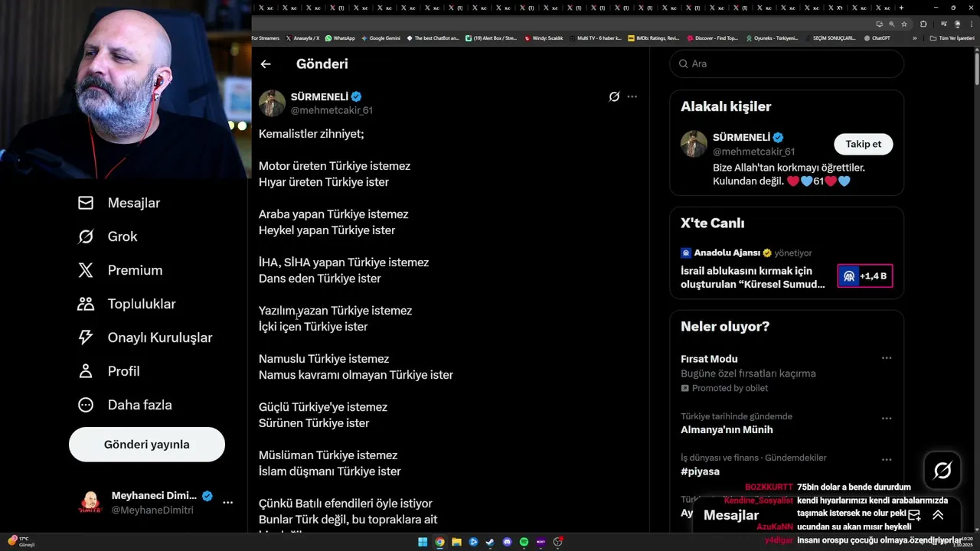Click the Takip et follow button
Viewport: 980px width, 551px height.
pyautogui.click(x=863, y=144)
